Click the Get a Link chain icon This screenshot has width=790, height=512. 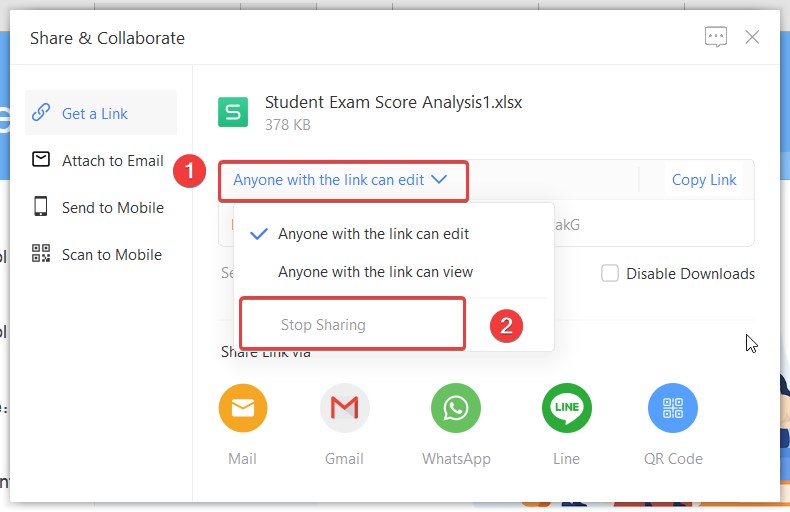pyautogui.click(x=41, y=113)
